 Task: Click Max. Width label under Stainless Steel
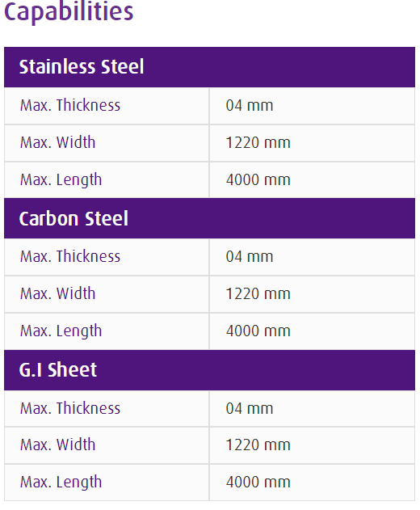[x=58, y=142]
